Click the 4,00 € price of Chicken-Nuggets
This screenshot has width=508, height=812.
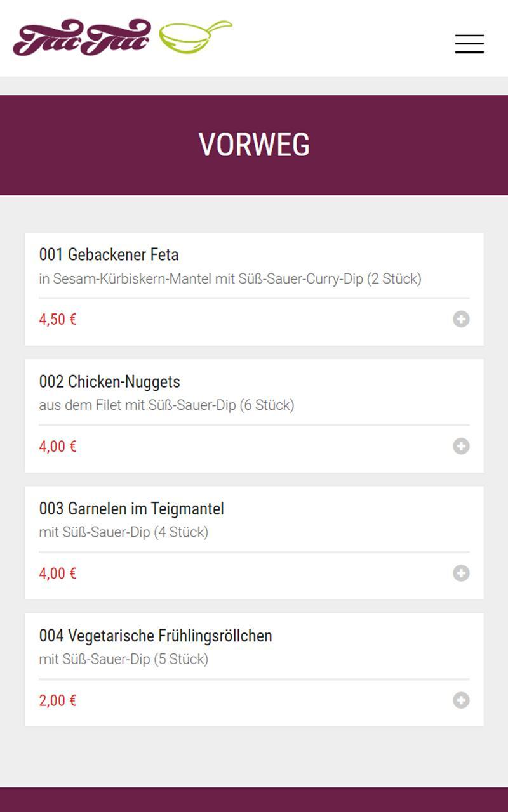pyautogui.click(x=58, y=446)
